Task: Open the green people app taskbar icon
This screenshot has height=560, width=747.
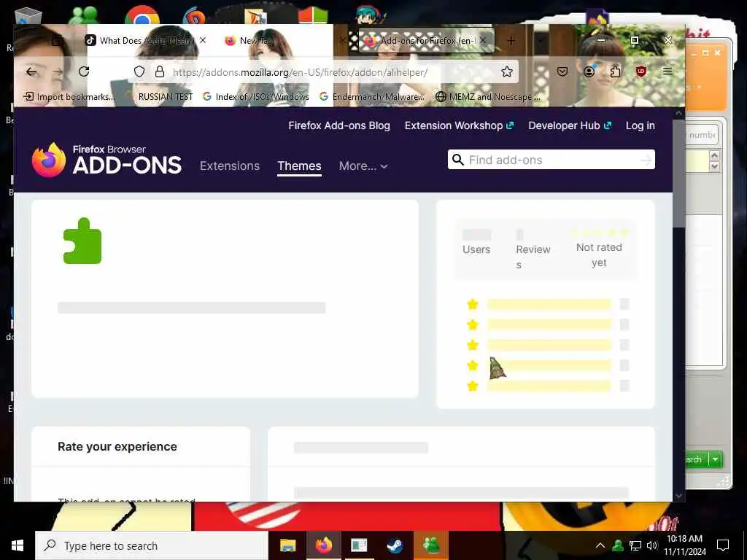Action: [431, 545]
